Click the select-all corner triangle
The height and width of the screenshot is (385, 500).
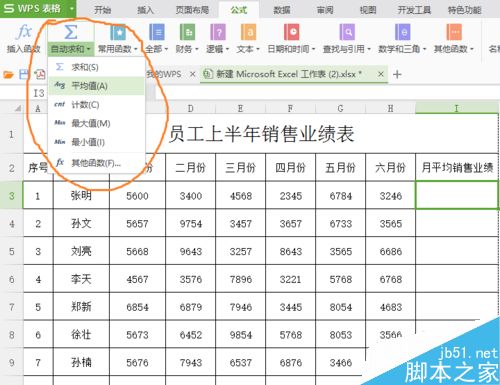tap(18, 108)
